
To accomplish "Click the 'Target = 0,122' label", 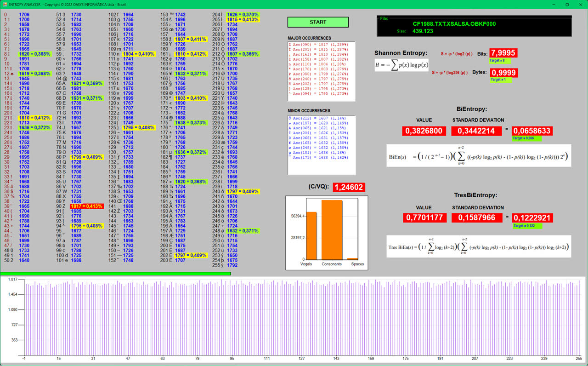I will (526, 226).
